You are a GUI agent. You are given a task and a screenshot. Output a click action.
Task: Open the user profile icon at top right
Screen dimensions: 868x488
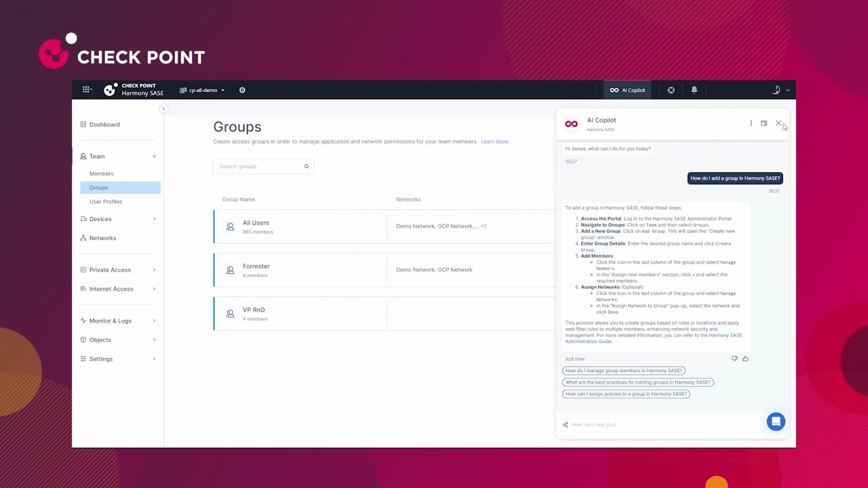point(777,89)
